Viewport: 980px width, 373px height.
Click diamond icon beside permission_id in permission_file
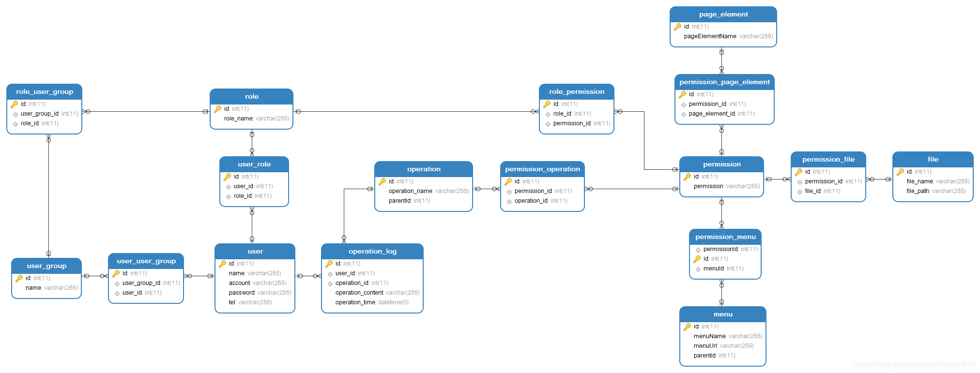pyautogui.click(x=800, y=182)
